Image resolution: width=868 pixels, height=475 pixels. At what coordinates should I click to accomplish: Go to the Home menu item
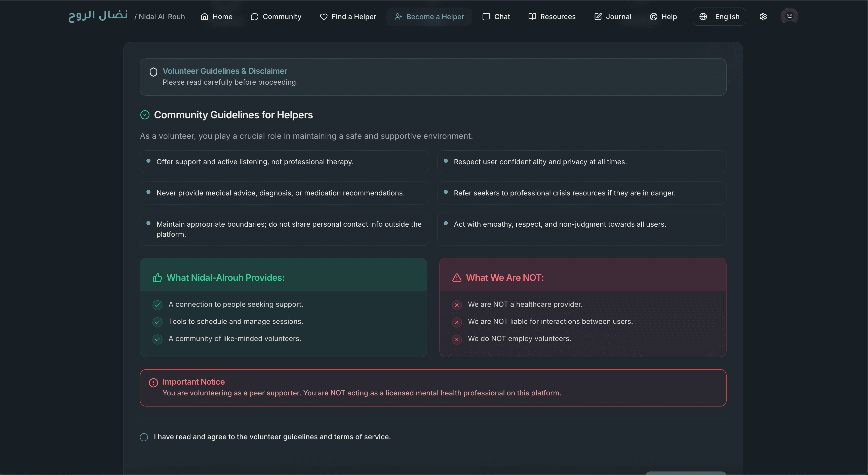point(217,17)
